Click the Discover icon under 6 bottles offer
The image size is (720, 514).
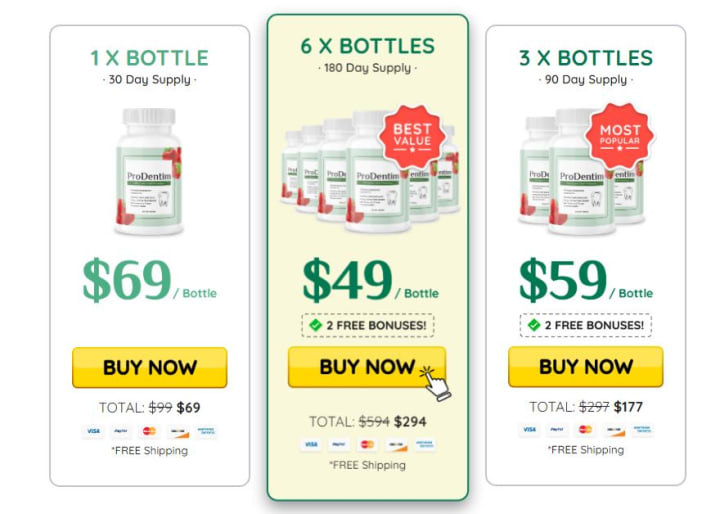396,445
